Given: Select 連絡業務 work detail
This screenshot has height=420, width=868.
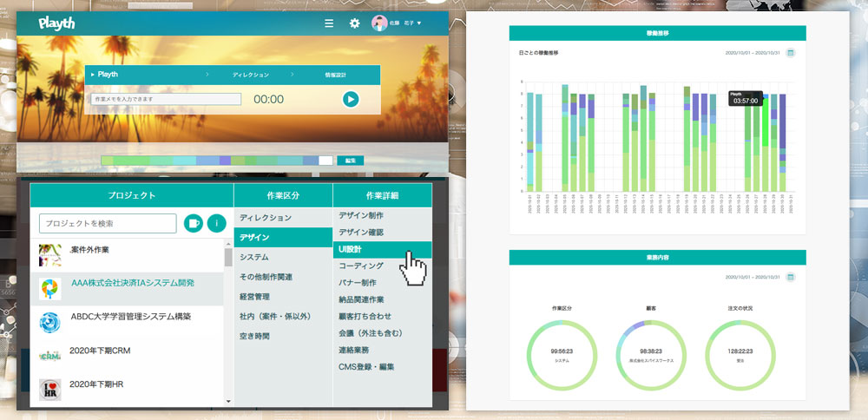Looking at the screenshot, I should (x=382, y=350).
